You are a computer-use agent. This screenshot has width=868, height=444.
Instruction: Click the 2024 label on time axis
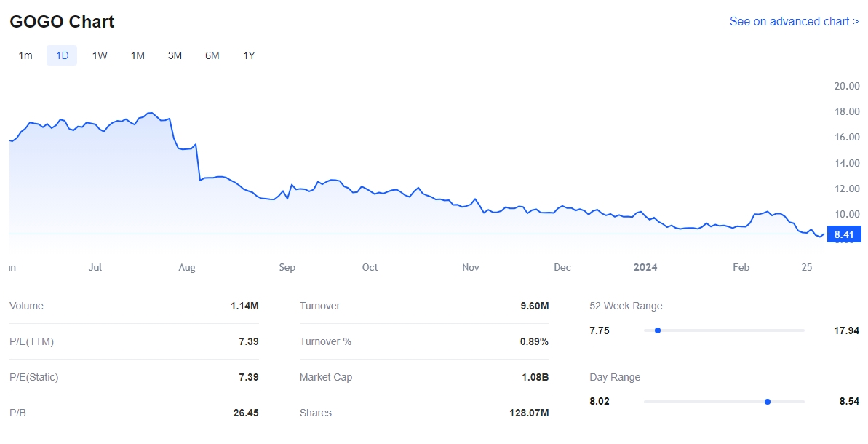[x=645, y=268]
